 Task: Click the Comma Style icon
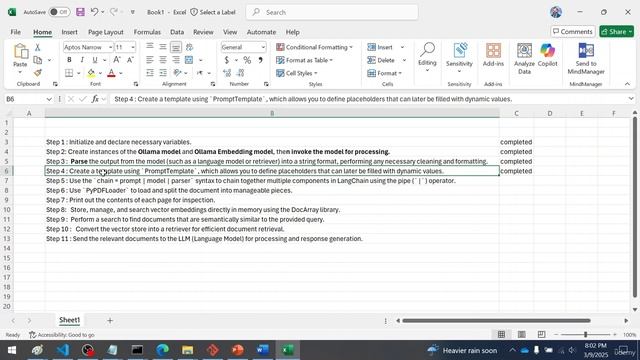click(260, 60)
